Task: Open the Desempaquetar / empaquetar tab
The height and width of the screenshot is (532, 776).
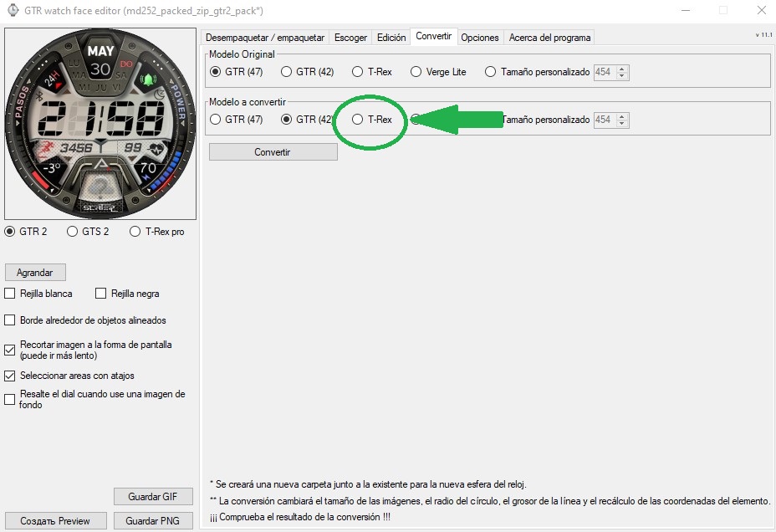Action: pos(265,38)
